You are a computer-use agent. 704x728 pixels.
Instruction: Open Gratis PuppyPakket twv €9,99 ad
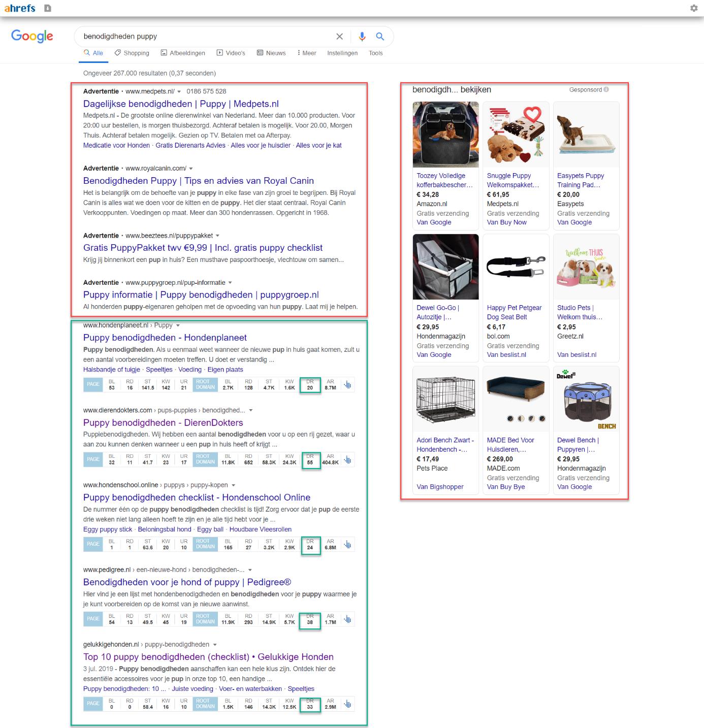[203, 248]
